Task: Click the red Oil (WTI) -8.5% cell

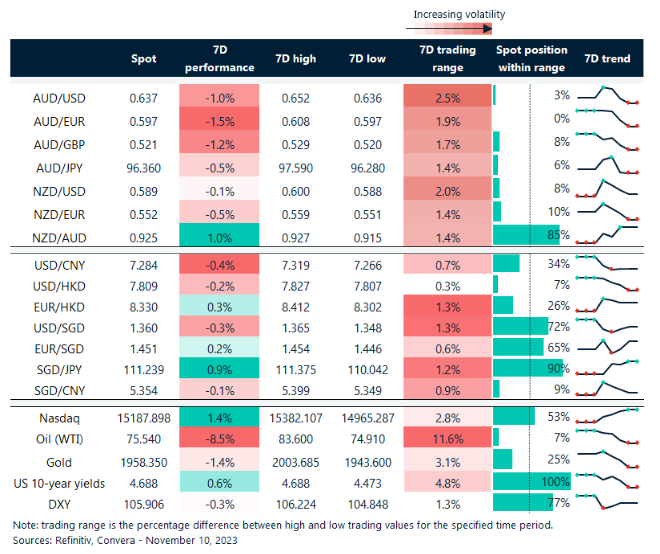Action: tap(218, 437)
